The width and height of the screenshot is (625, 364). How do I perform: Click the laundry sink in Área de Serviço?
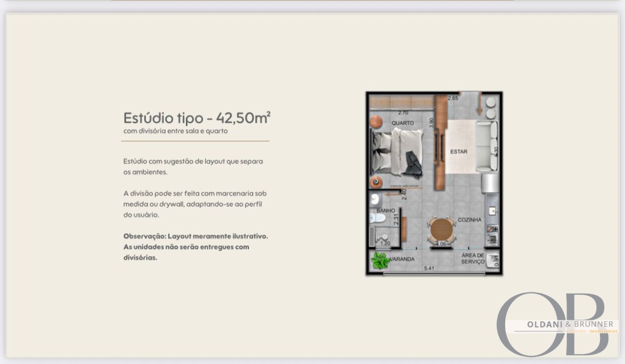click(x=491, y=262)
